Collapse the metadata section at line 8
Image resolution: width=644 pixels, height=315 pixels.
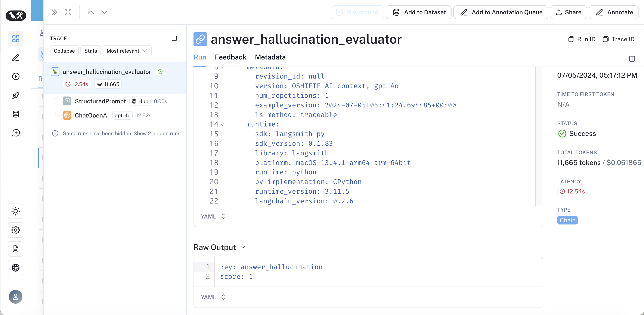coord(222,67)
